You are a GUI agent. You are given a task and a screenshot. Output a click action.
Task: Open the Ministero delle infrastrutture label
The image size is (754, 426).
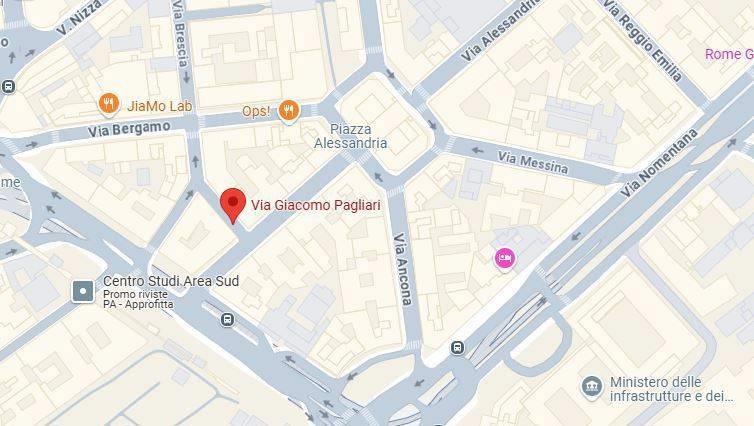tap(671, 389)
